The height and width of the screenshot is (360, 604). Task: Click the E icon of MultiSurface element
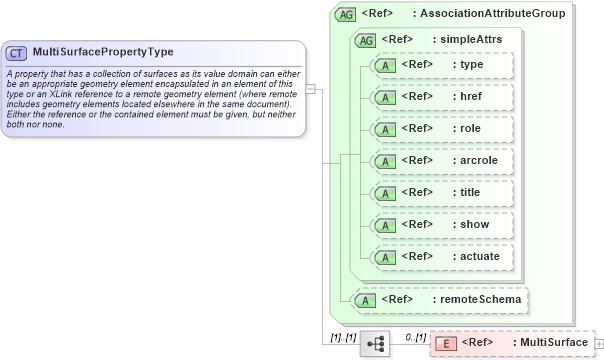coord(446,343)
